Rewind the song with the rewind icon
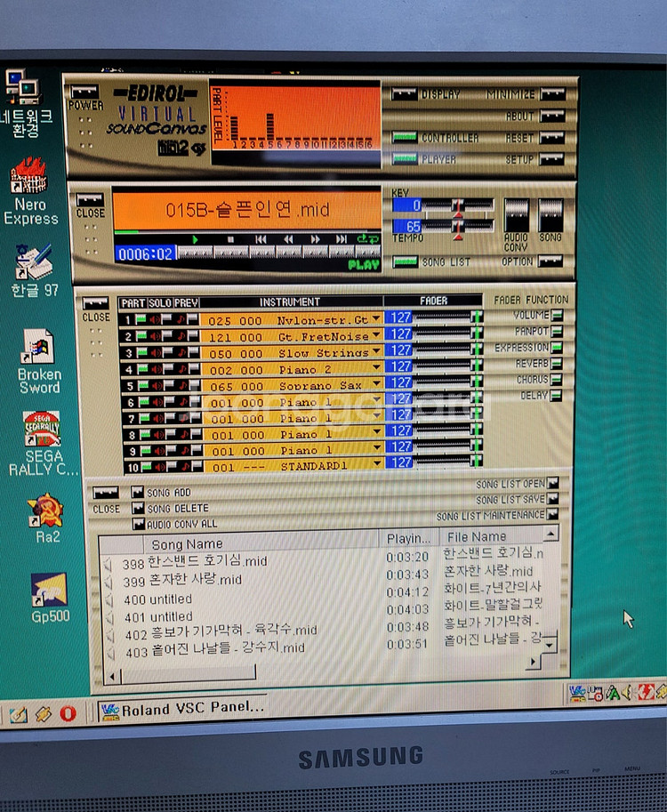The image size is (667, 812). pos(288,239)
